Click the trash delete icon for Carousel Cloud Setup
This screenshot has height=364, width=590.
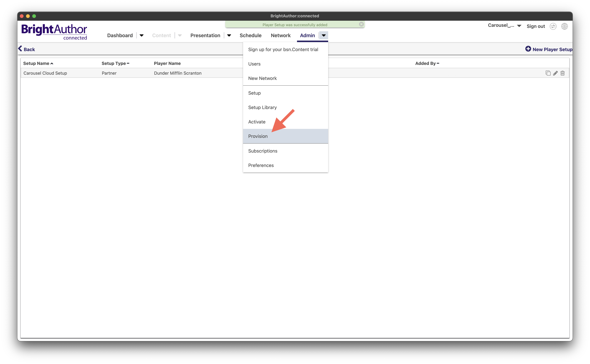coord(563,73)
